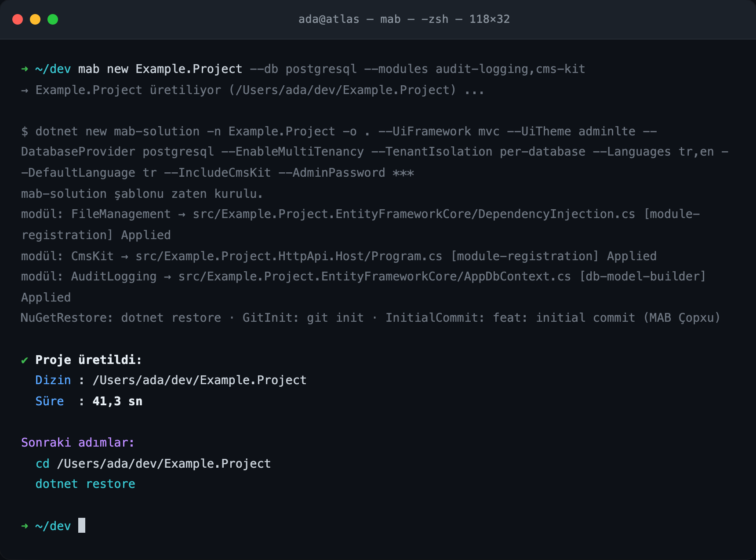The image size is (756, 560).
Task: Click the green checkmark beside 'Proje üretildi:'
Action: pyautogui.click(x=25, y=360)
